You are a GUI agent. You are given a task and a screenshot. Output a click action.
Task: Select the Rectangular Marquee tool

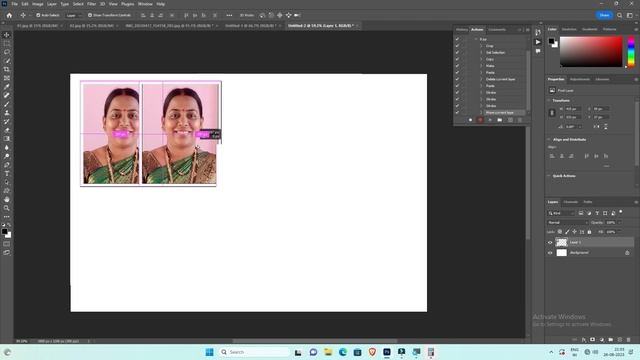(x=7, y=44)
